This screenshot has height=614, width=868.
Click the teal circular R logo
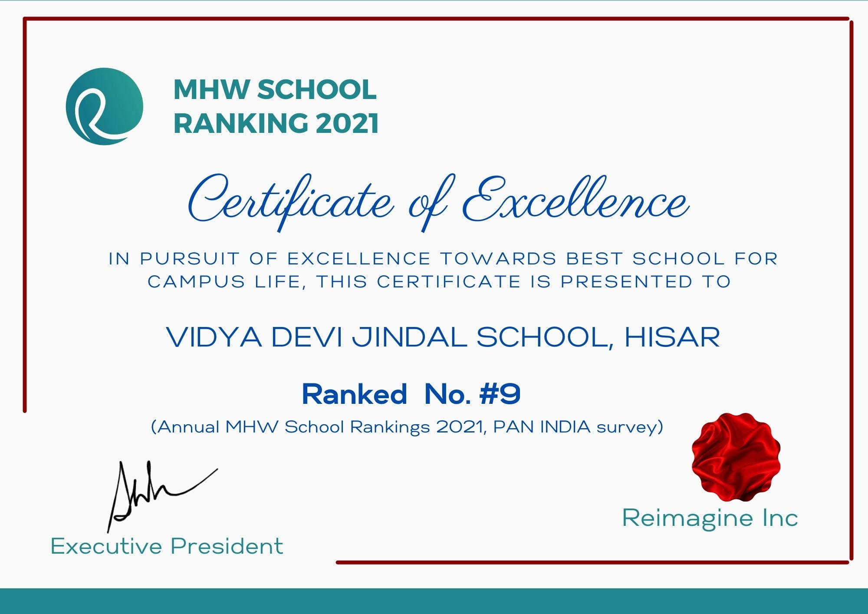(x=104, y=106)
